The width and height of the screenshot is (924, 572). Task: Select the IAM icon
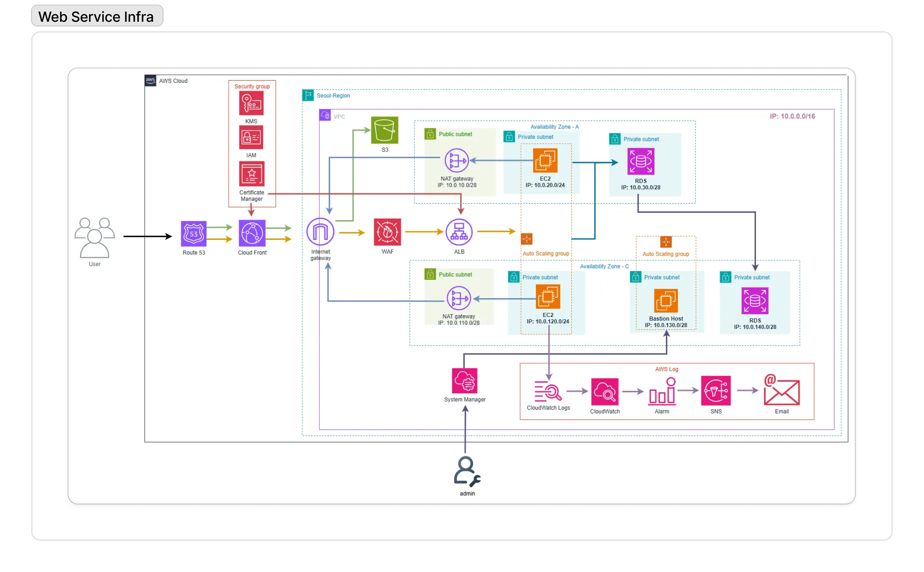[x=251, y=137]
